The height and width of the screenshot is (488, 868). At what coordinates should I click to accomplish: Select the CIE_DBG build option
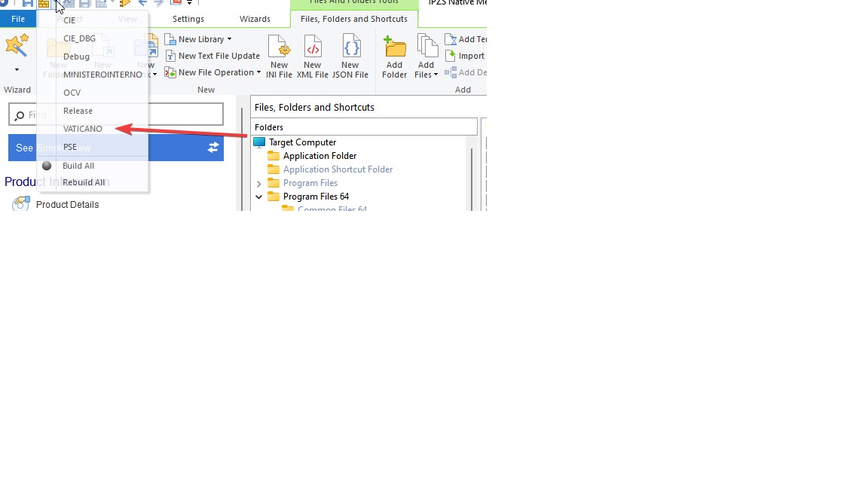[79, 38]
